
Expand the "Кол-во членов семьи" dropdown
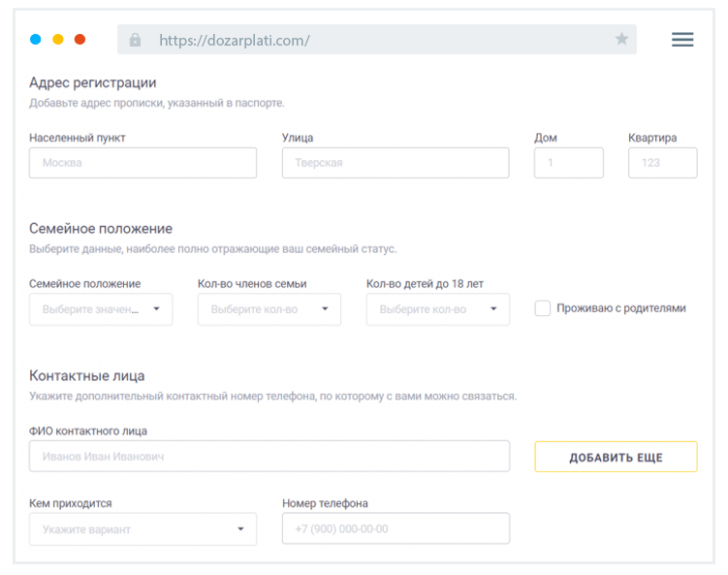269,309
